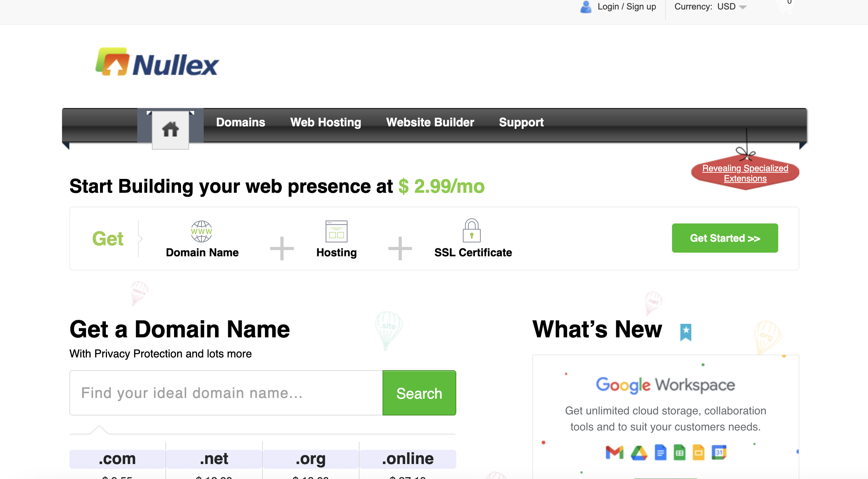Click the Gmail icon under Google Workspace
Image resolution: width=868 pixels, height=479 pixels.
(614, 453)
